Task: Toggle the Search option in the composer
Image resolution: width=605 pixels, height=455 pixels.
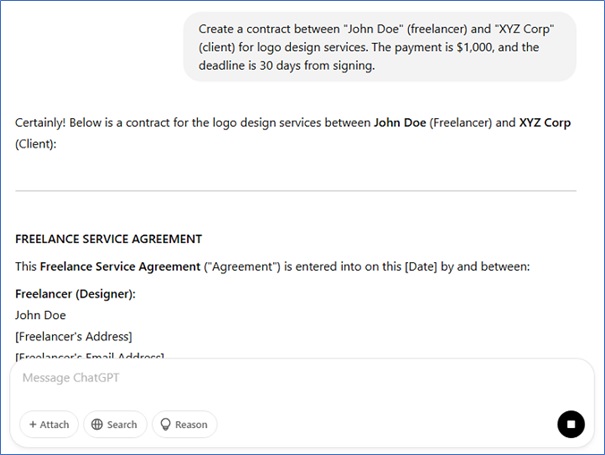Action: (115, 425)
